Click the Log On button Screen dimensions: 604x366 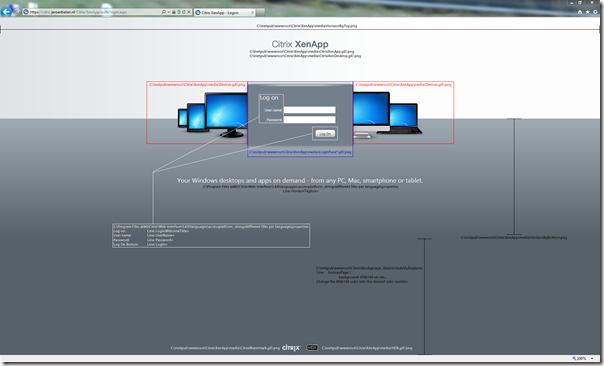coord(325,134)
